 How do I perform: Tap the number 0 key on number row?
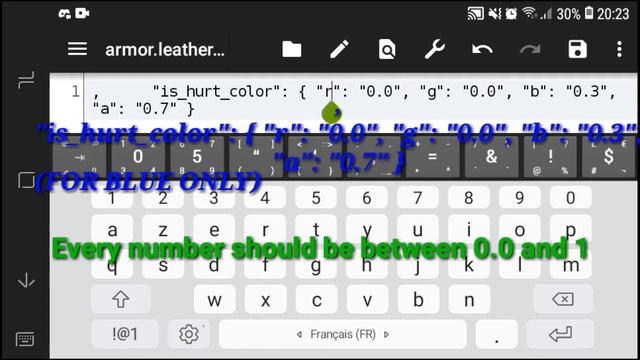(x=571, y=198)
